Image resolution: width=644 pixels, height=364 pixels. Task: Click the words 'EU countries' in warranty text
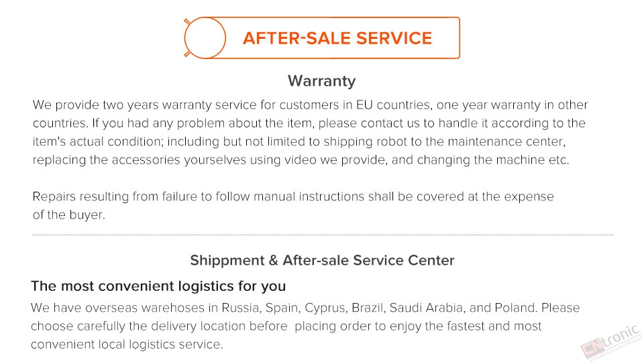[x=394, y=105]
